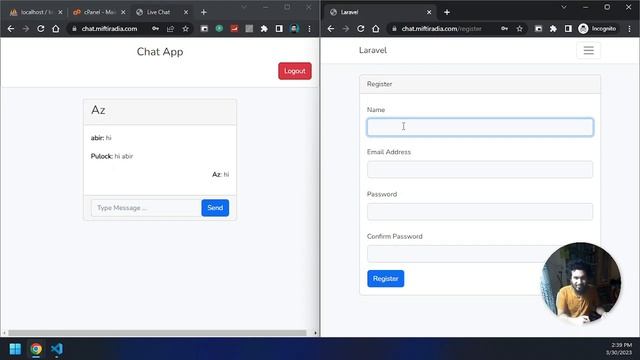Open the red extension icon
640x360 pixels.
pos(234,29)
